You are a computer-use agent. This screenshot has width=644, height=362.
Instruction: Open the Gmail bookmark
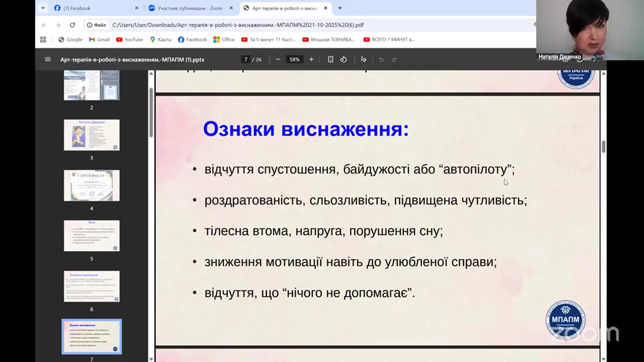[99, 40]
